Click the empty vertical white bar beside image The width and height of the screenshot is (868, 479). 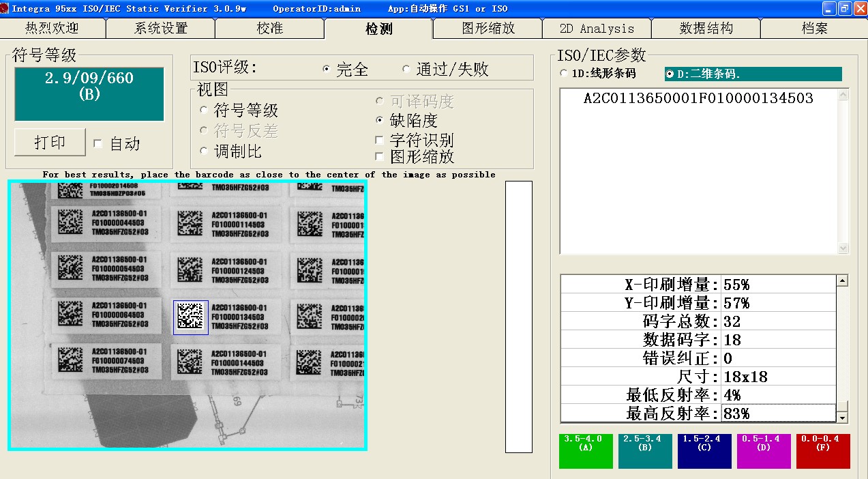click(x=518, y=317)
